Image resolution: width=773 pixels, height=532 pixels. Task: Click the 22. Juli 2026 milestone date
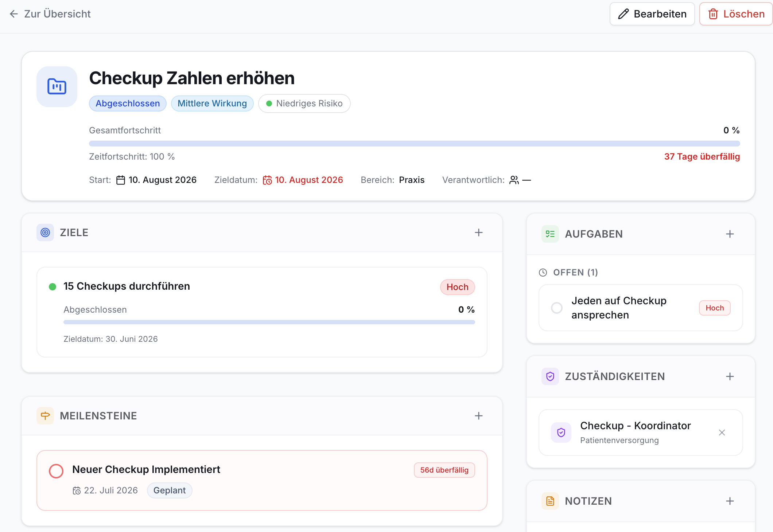click(111, 490)
